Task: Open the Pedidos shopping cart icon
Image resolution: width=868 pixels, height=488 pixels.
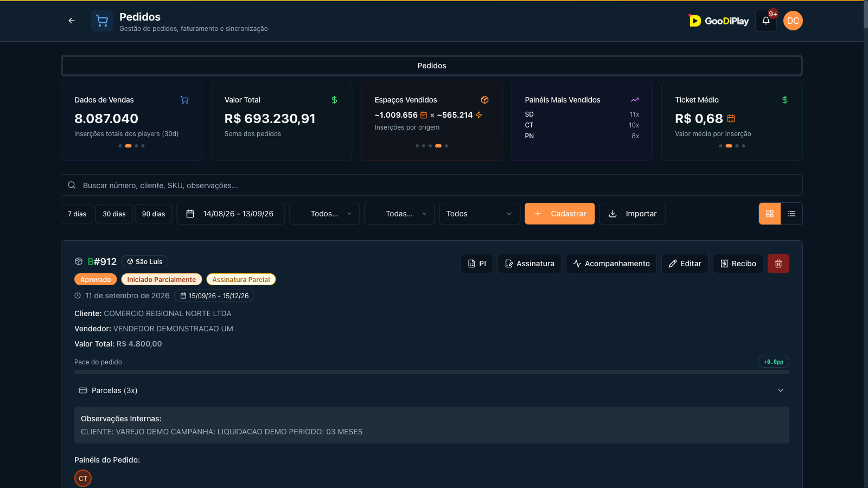Action: (102, 21)
